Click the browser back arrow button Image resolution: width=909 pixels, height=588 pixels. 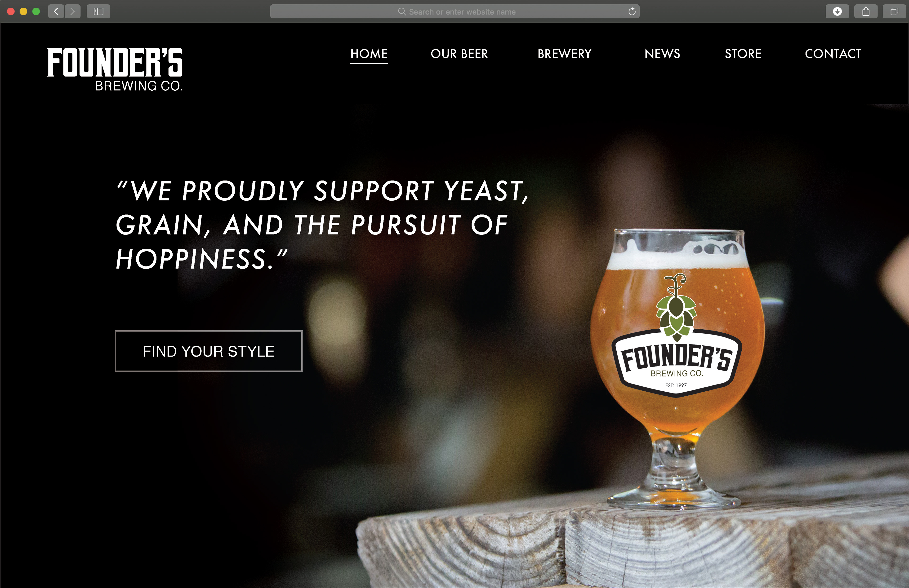tap(56, 11)
